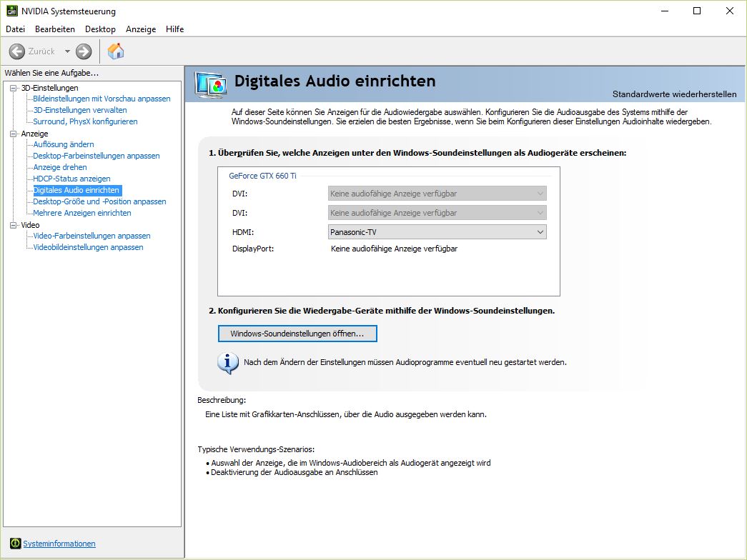Open the Datei menu
747x560 pixels.
tap(15, 29)
